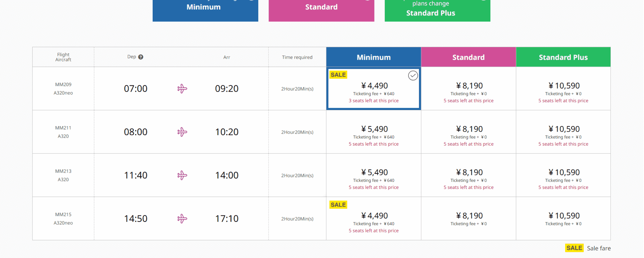Click the help icon beside Dep
The height and width of the screenshot is (258, 644).
[141, 57]
